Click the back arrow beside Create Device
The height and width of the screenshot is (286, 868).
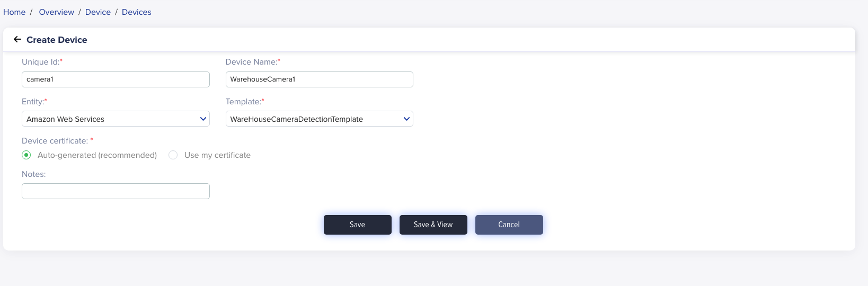[x=17, y=40]
